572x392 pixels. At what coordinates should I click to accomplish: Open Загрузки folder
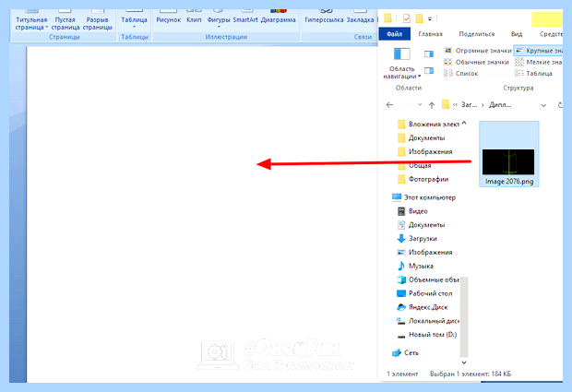point(417,239)
